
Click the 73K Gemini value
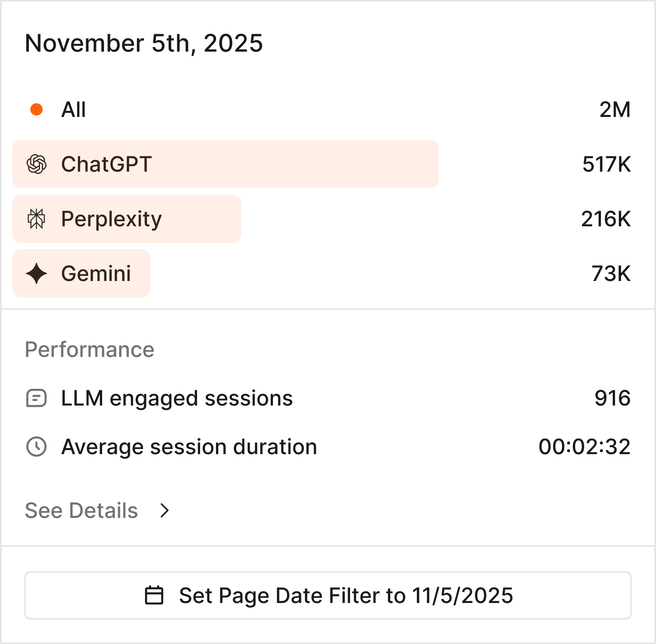(611, 273)
